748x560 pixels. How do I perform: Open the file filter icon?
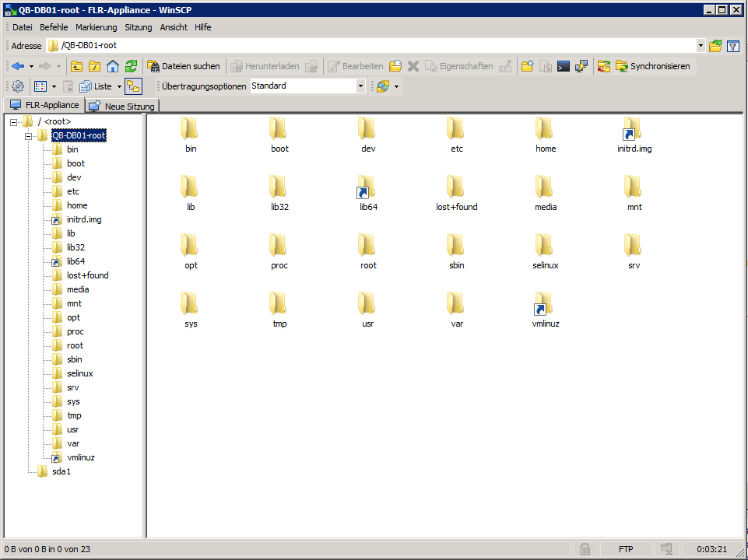click(732, 46)
